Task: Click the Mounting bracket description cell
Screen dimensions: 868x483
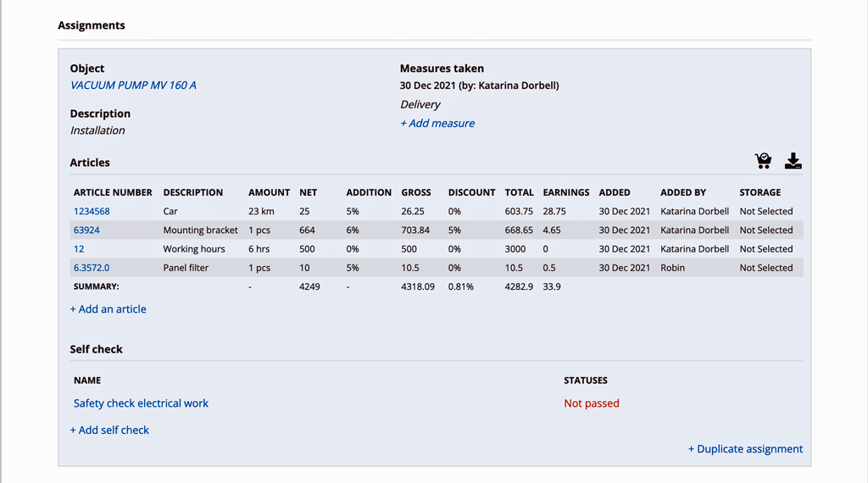Action: 200,230
